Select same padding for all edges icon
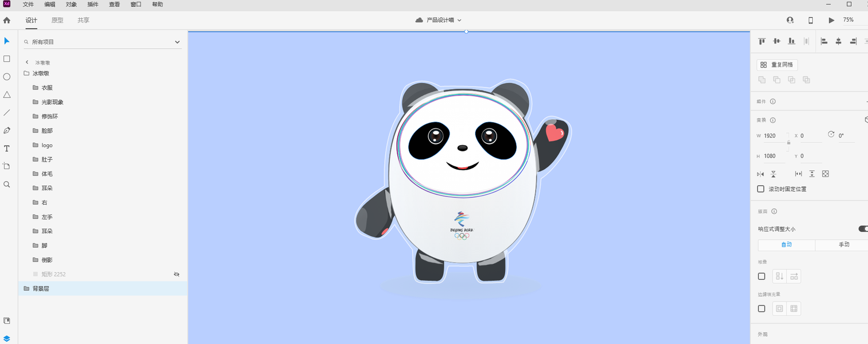Image resolution: width=868 pixels, height=344 pixels. point(779,308)
